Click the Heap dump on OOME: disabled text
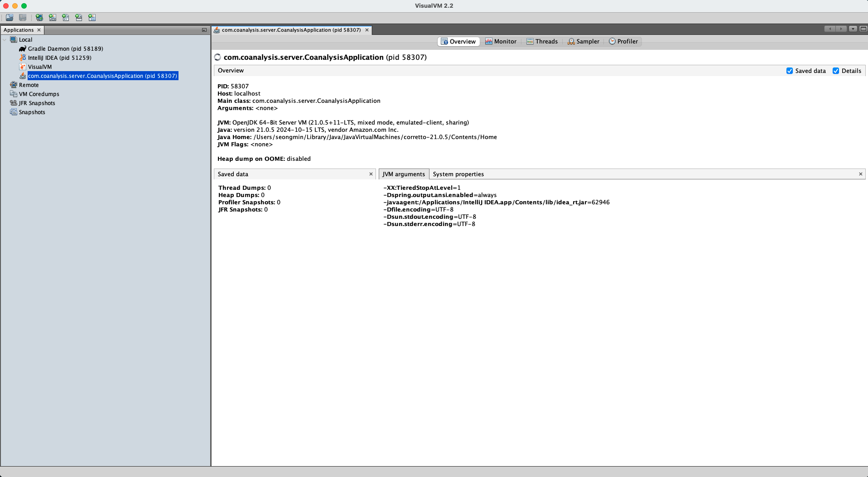The image size is (868, 477). coord(264,159)
